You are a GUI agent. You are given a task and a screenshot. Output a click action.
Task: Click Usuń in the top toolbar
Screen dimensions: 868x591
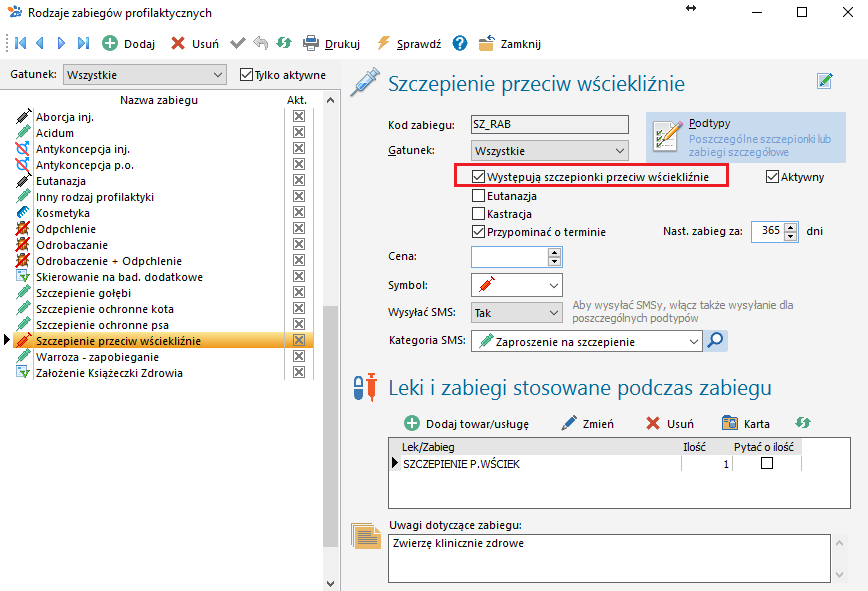coord(194,44)
